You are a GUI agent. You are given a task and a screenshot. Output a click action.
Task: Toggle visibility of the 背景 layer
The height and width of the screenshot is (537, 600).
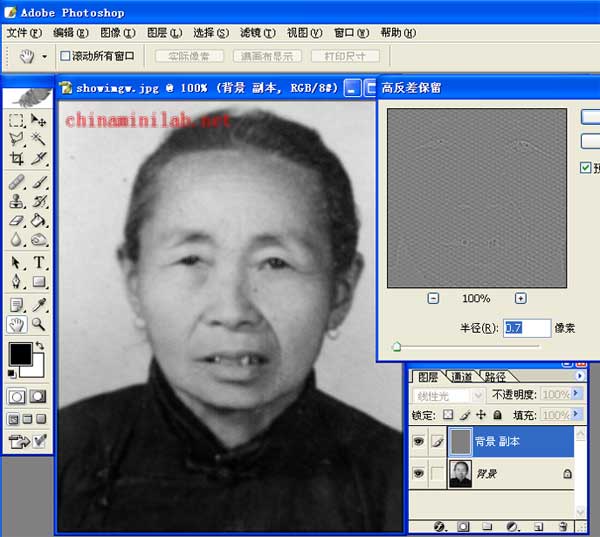click(x=418, y=474)
